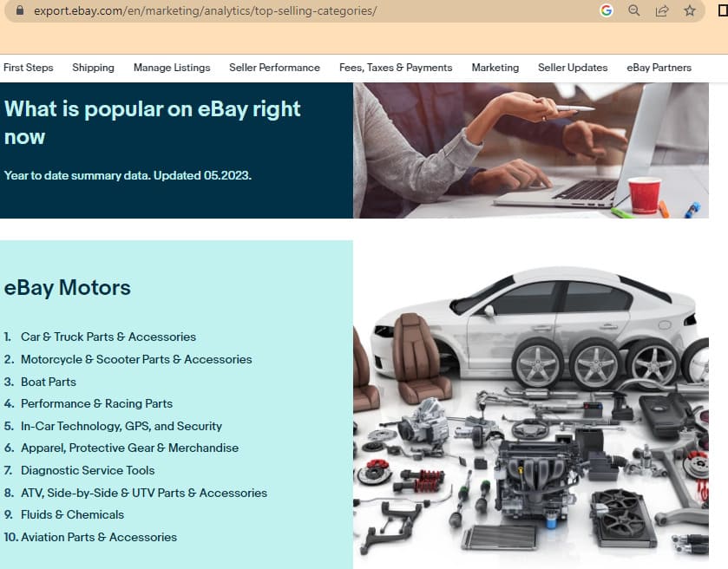Click the eBay Motors heading
The height and width of the screenshot is (569, 728).
(x=68, y=288)
